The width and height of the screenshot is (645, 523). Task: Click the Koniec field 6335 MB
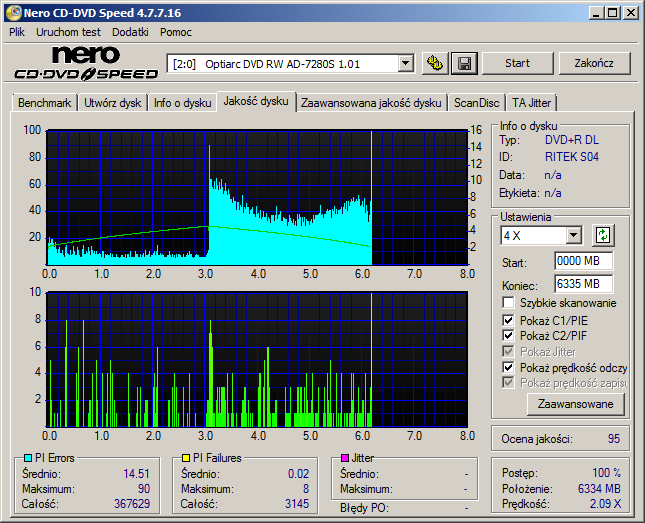pos(583,284)
